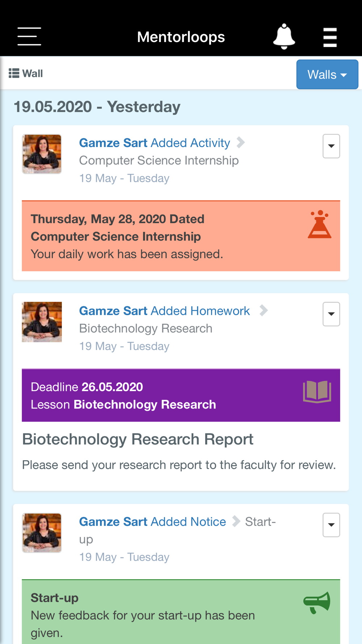The height and width of the screenshot is (644, 362).
Task: Click the purple Deadline 26.05.2020 banner
Action: tap(163, 396)
